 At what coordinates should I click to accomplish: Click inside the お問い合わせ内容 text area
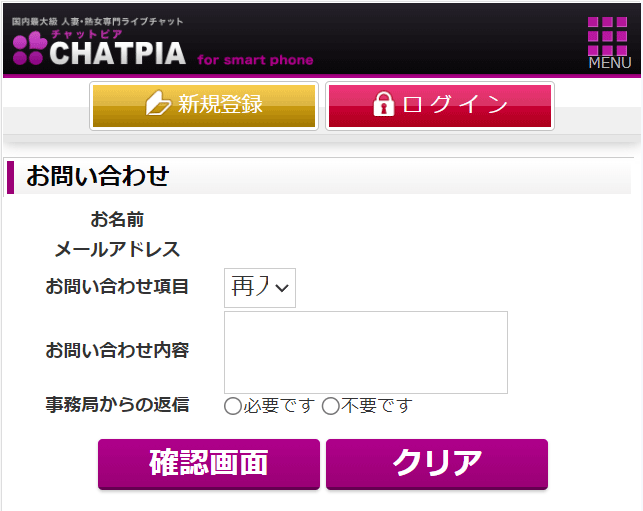pyautogui.click(x=366, y=352)
